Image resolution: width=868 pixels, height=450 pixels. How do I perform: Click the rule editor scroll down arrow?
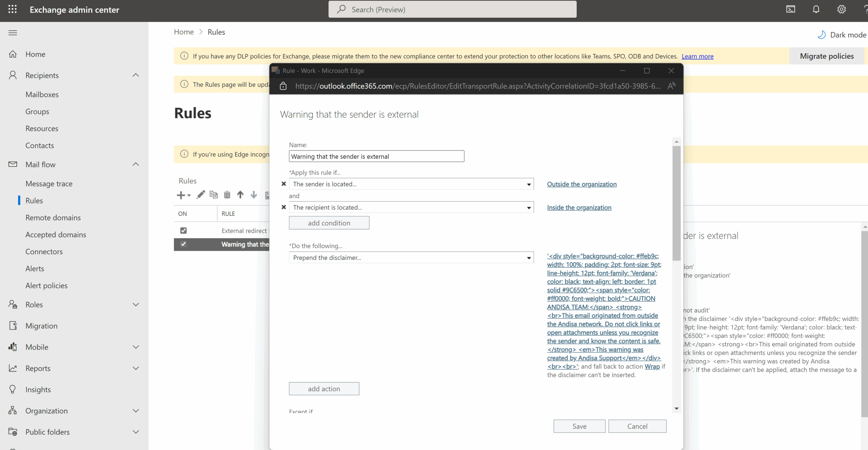676,409
